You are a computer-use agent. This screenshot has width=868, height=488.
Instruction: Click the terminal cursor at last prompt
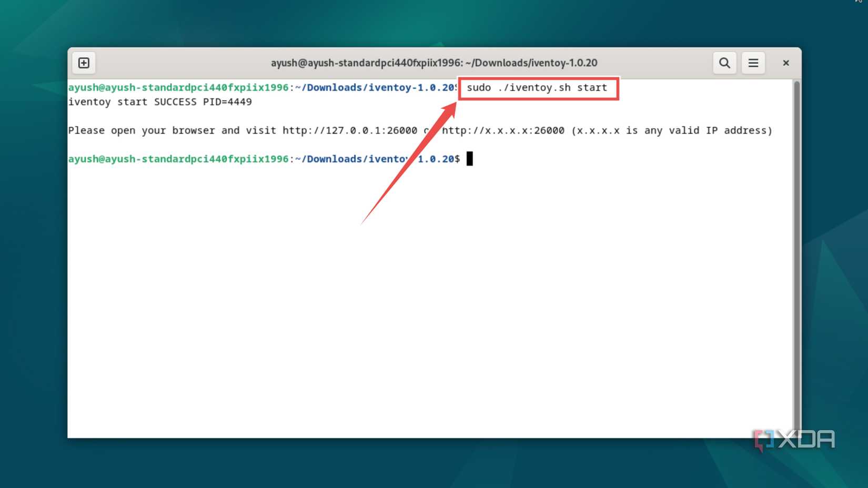pos(470,159)
